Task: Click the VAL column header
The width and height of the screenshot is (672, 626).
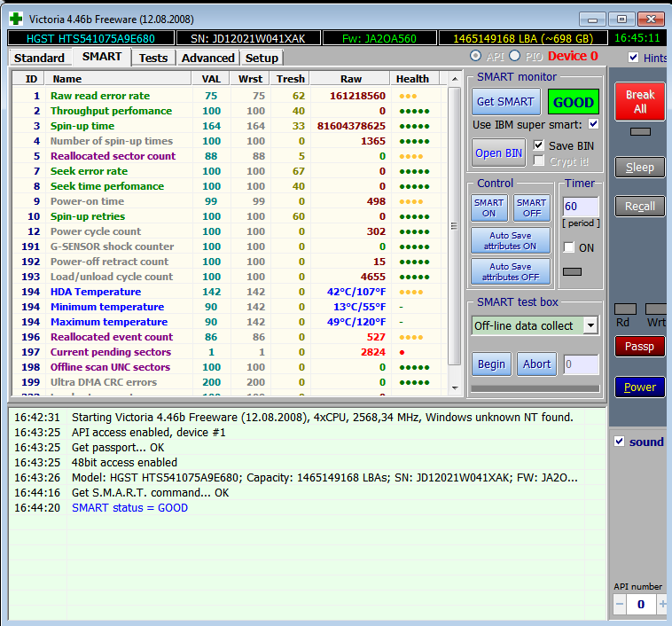Action: pyautogui.click(x=211, y=79)
